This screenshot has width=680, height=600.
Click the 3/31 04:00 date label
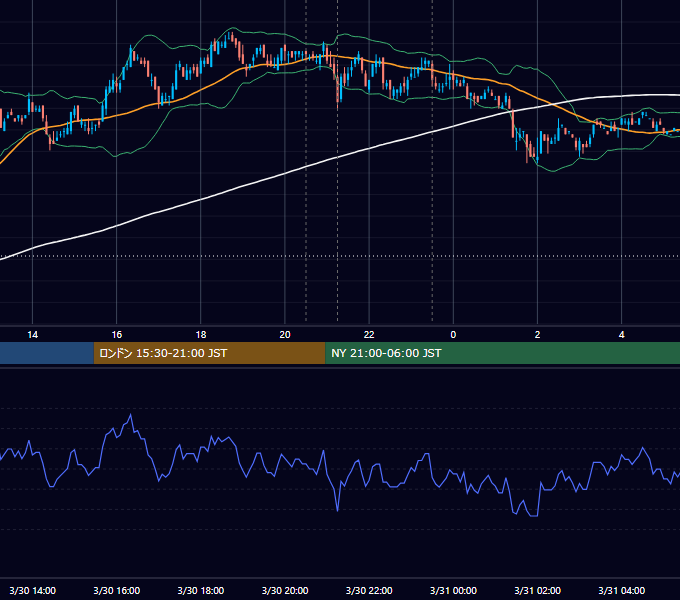coord(621,590)
